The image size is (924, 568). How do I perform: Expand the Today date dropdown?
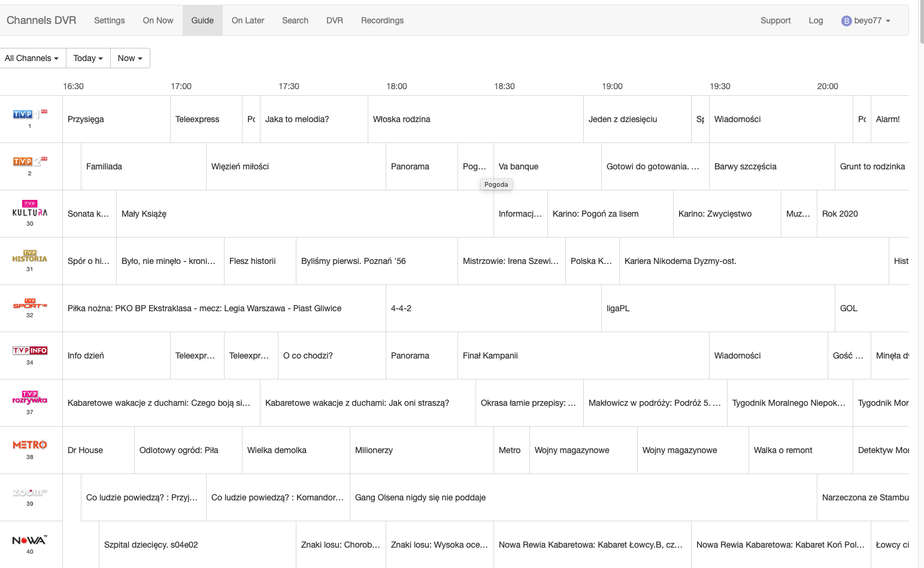(88, 58)
